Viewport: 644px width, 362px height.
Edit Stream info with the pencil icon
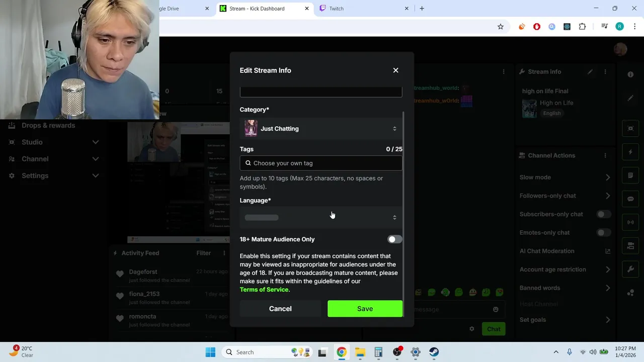[x=590, y=72]
